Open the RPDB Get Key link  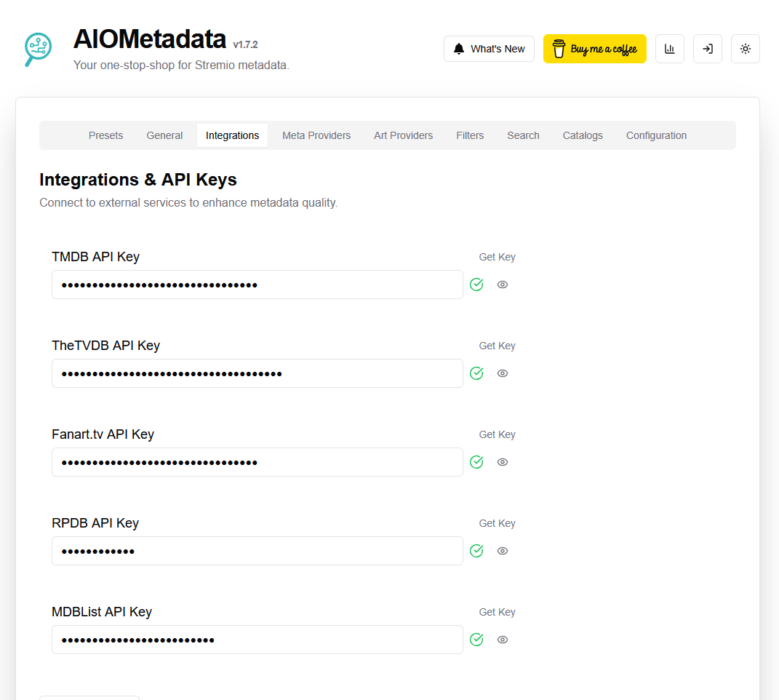(x=497, y=523)
